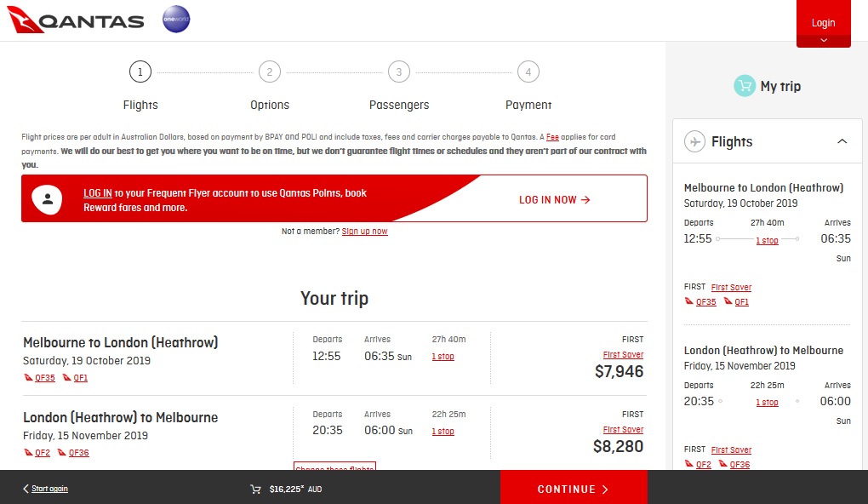Go to step 2 Options
Image resolution: width=868 pixels, height=504 pixels.
(x=270, y=72)
